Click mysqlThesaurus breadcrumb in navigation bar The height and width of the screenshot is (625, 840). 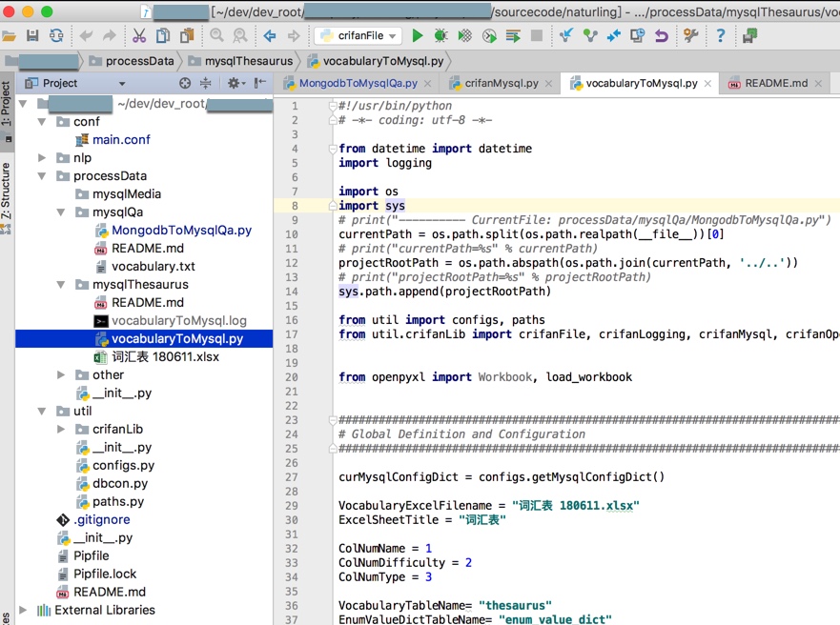[x=240, y=62]
